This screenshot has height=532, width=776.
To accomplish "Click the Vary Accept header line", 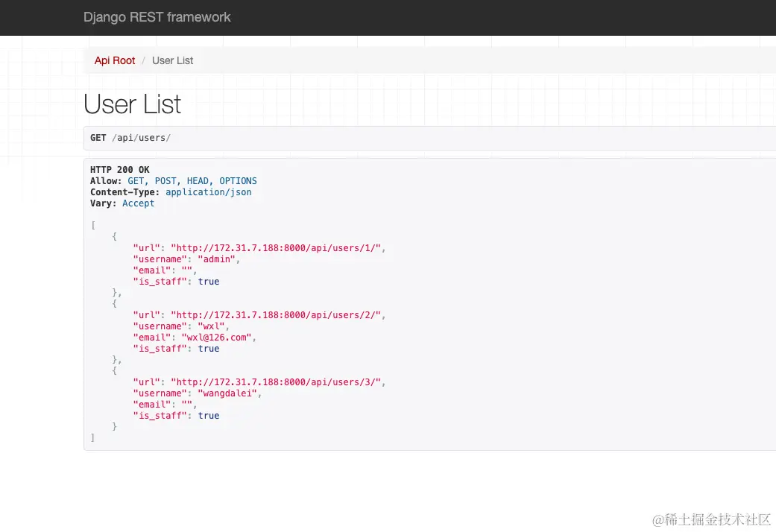I will pos(122,203).
